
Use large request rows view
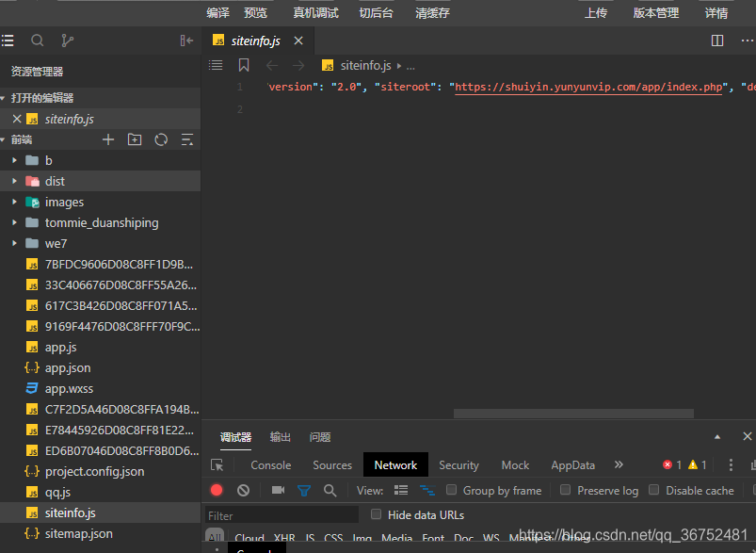(x=401, y=490)
